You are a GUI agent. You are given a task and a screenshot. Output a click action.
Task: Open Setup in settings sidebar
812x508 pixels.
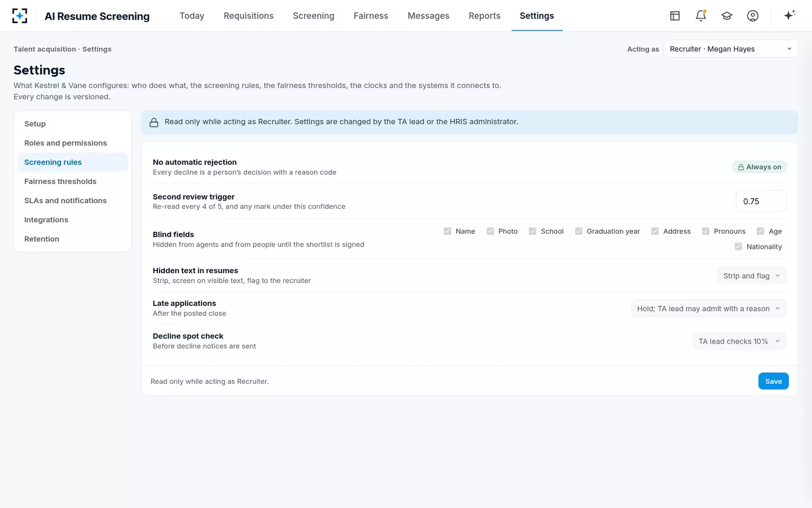coord(73,124)
